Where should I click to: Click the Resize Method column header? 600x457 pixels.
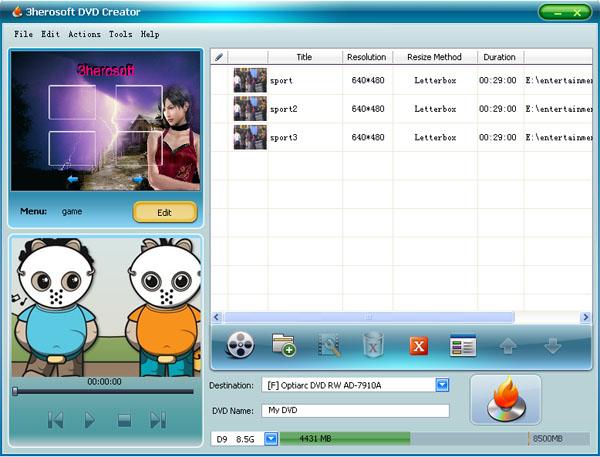pyautogui.click(x=435, y=57)
